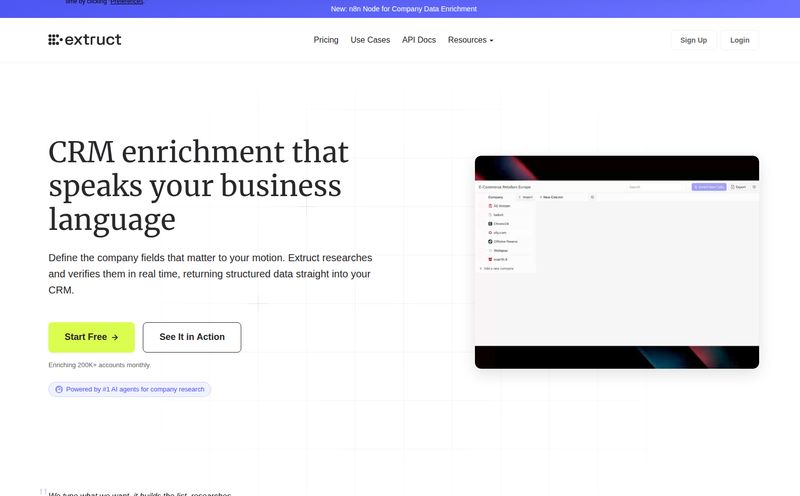Viewport: 800px width, 496px height.
Task: Open the Pricing page
Action: pos(326,40)
